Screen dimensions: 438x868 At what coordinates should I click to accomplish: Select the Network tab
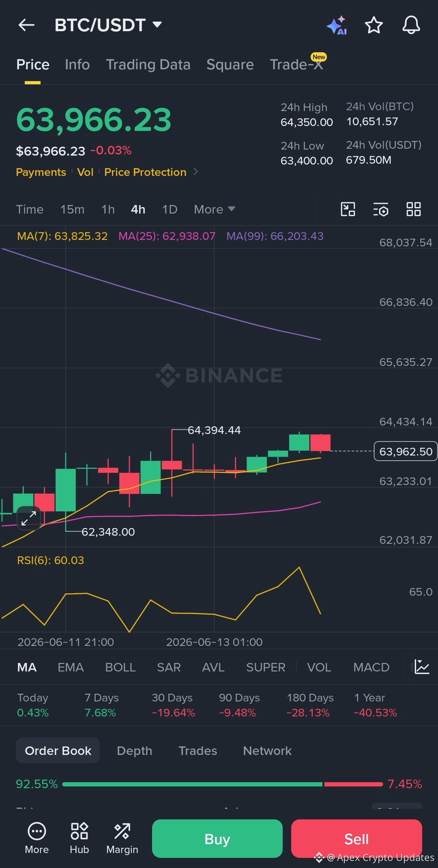(x=267, y=750)
